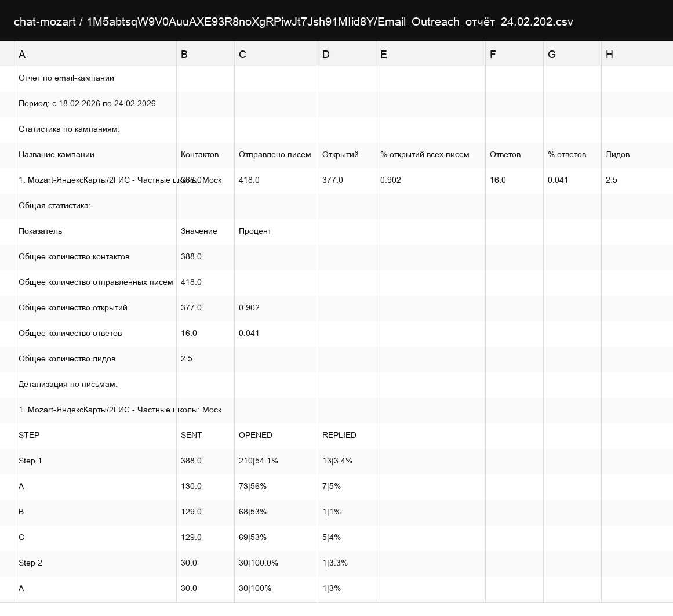Click the '30|100.0%' opened value
The height and width of the screenshot is (616, 673).
(x=276, y=563)
